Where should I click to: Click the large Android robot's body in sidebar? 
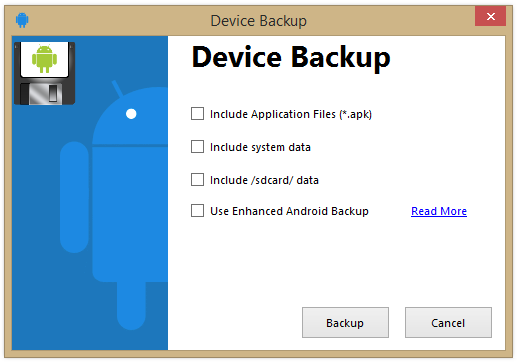coord(130,213)
